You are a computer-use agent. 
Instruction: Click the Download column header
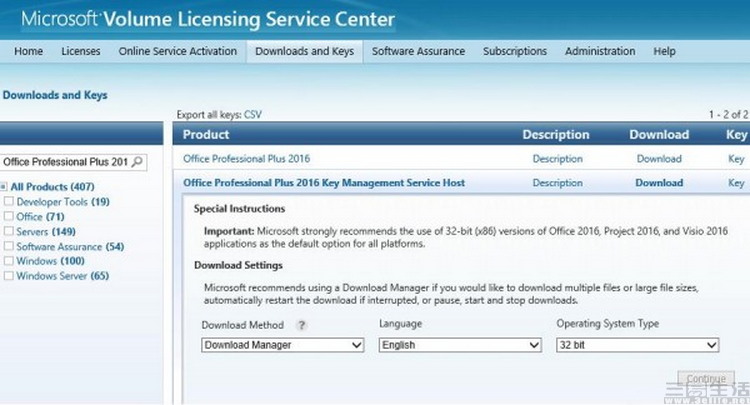(659, 135)
